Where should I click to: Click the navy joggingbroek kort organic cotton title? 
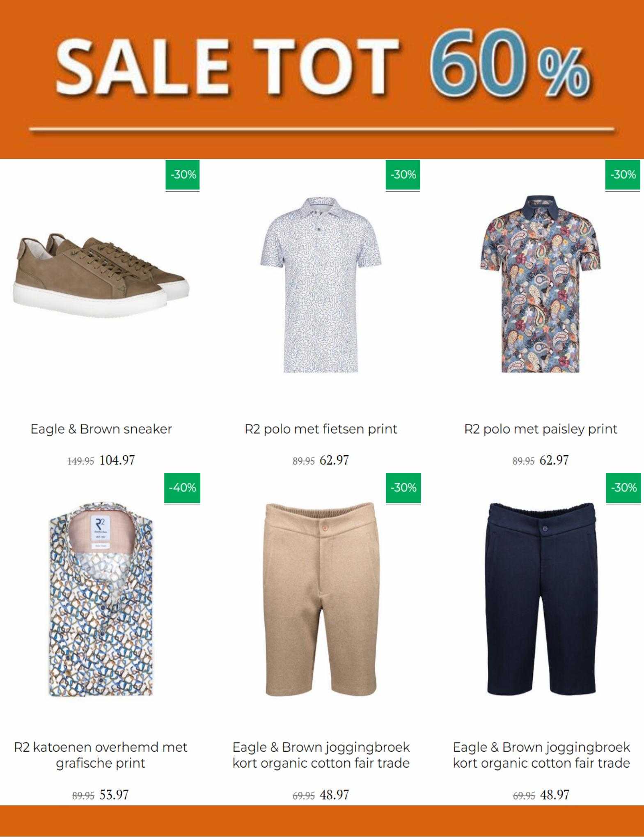[x=541, y=755]
